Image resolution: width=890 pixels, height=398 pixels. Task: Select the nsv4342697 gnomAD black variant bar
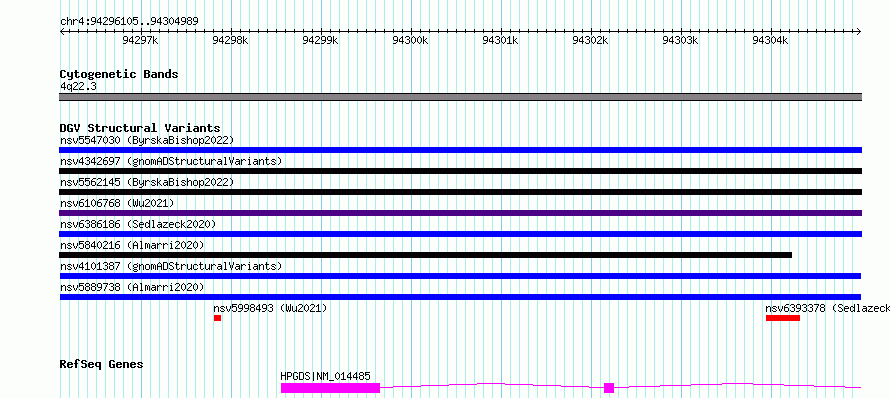tap(460, 171)
